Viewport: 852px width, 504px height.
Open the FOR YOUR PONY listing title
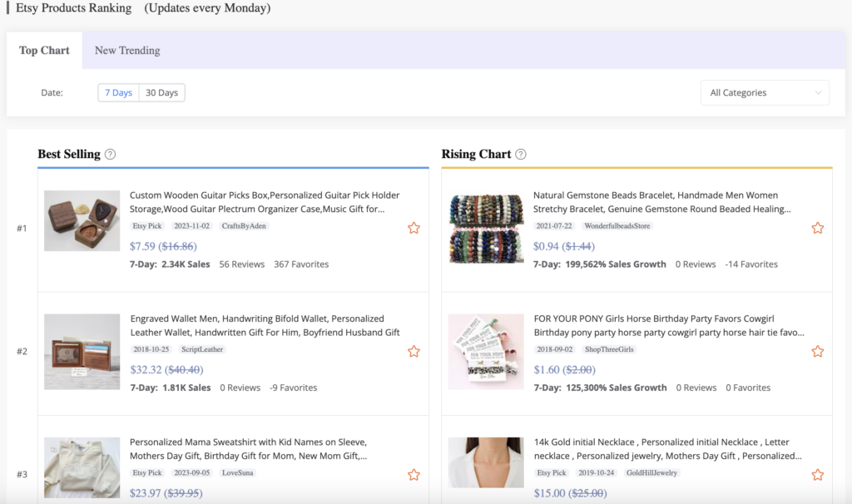(x=669, y=325)
